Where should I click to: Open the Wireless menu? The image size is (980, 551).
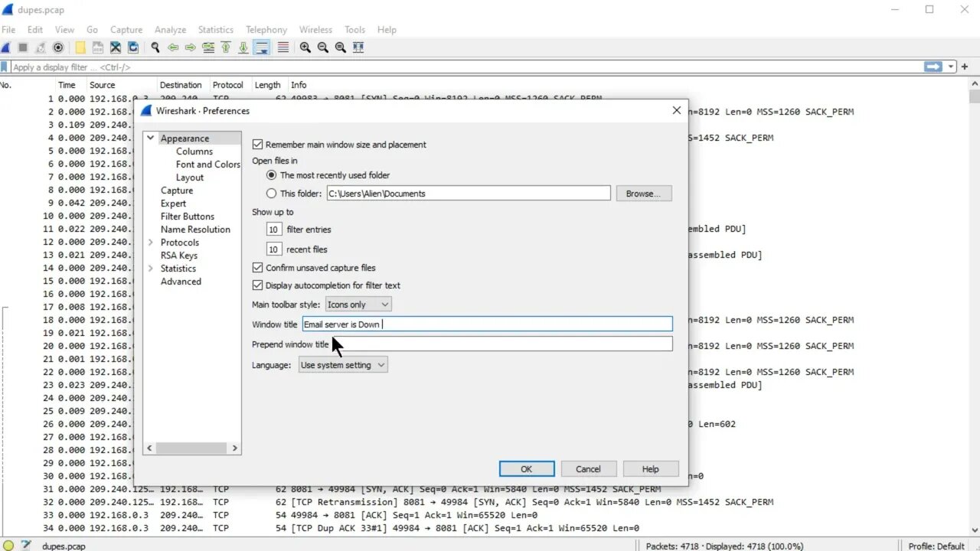point(315,30)
